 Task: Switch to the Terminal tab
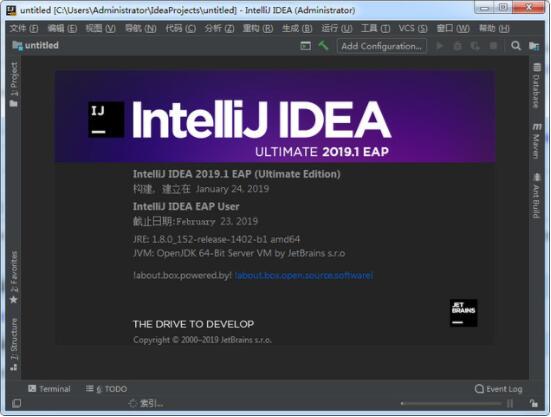coord(49,389)
